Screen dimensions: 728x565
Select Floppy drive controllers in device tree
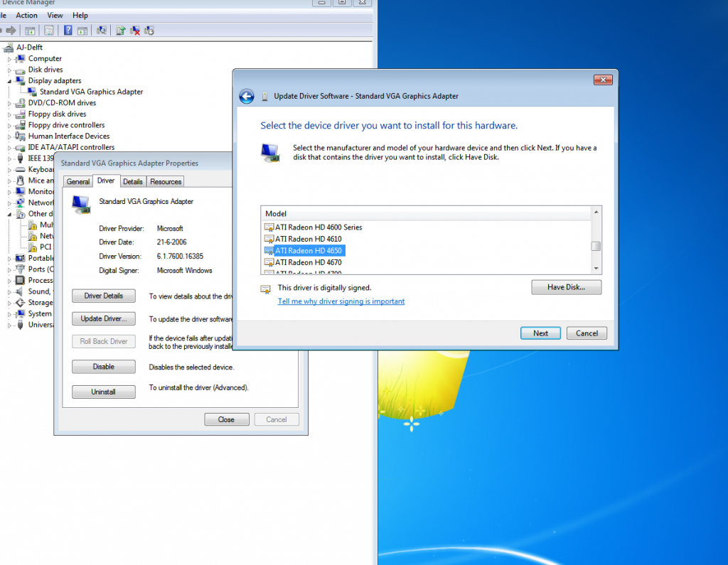pyautogui.click(x=66, y=125)
